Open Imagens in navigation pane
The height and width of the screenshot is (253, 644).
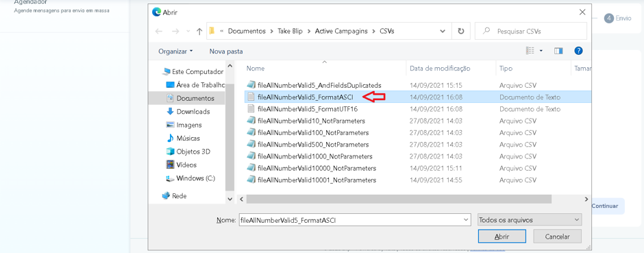coord(184,125)
